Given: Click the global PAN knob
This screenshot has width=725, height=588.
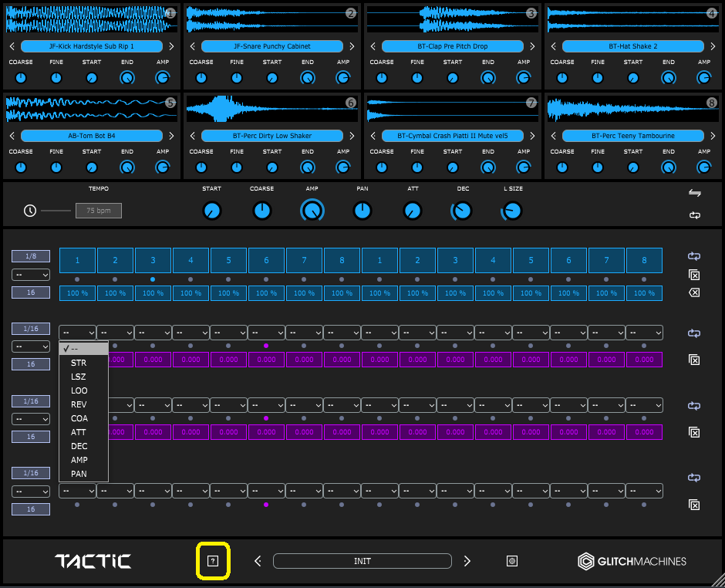Looking at the screenshot, I should 362,211.
